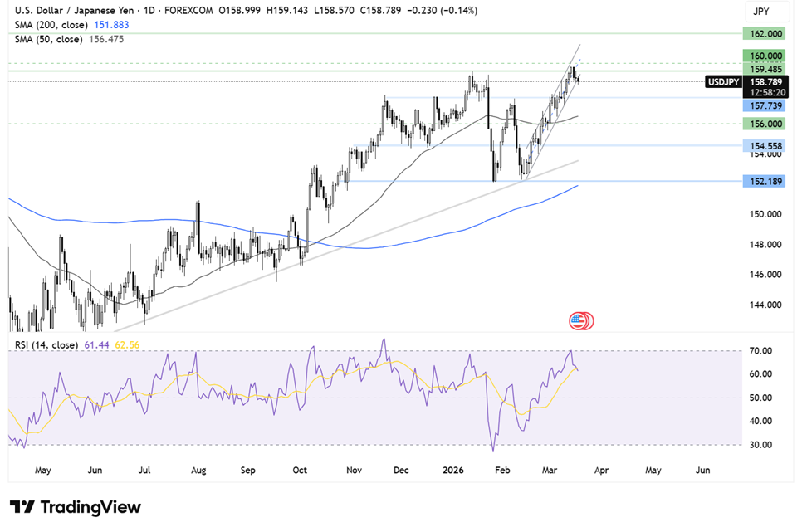The width and height of the screenshot is (802, 532).
Task: Click the US flag economic event icon
Action: point(579,320)
